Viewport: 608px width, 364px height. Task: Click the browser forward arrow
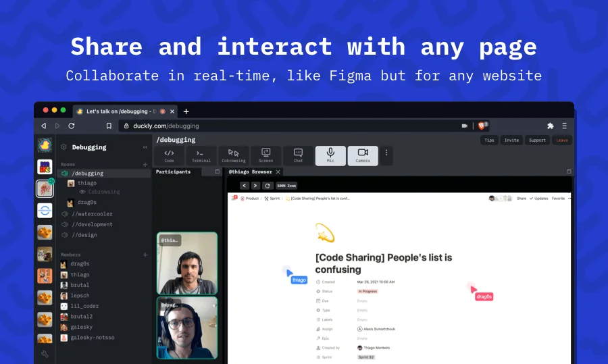click(x=57, y=126)
